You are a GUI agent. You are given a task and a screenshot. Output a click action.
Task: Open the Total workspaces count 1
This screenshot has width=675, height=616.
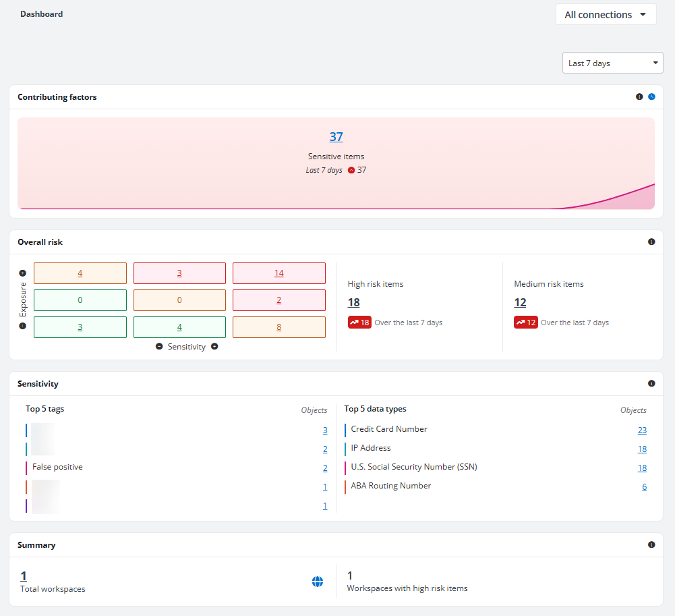24,576
